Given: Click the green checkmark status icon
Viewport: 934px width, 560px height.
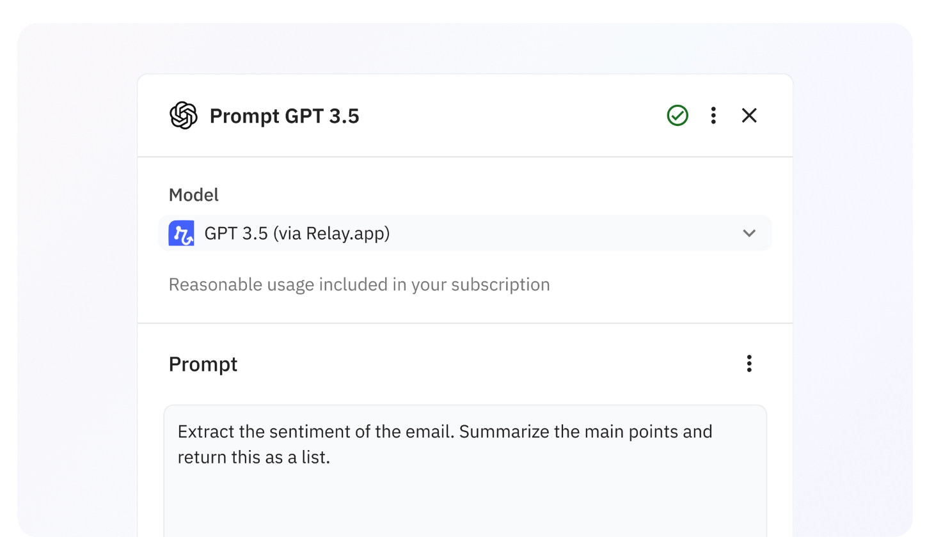Looking at the screenshot, I should (677, 116).
